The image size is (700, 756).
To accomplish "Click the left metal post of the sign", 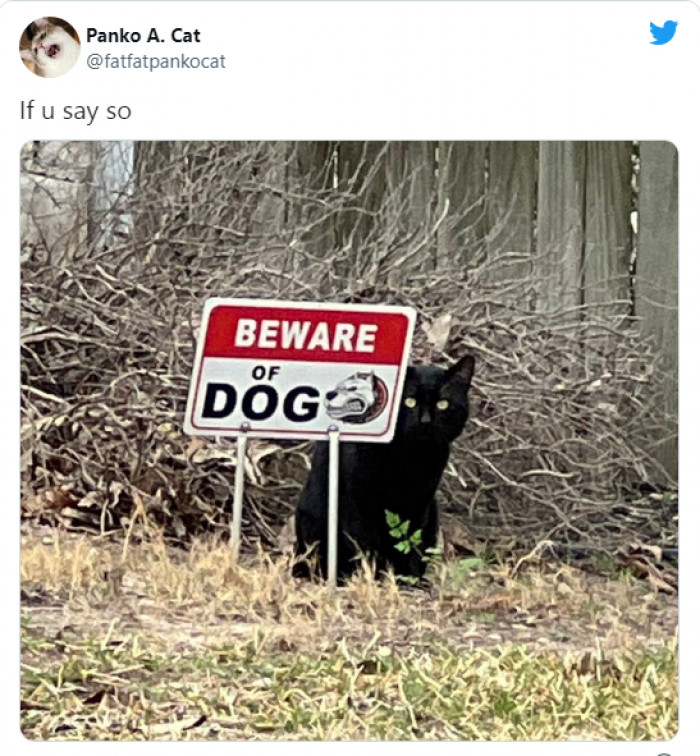I will (x=239, y=493).
